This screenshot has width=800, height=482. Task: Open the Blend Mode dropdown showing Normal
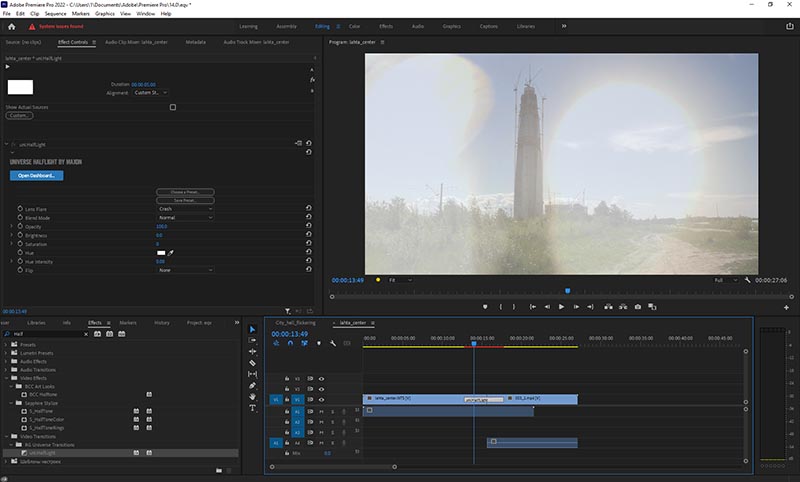[185, 217]
